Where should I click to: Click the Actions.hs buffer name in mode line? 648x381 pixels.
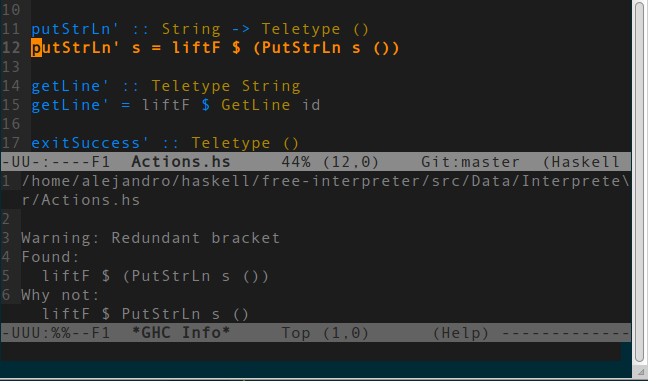181,162
